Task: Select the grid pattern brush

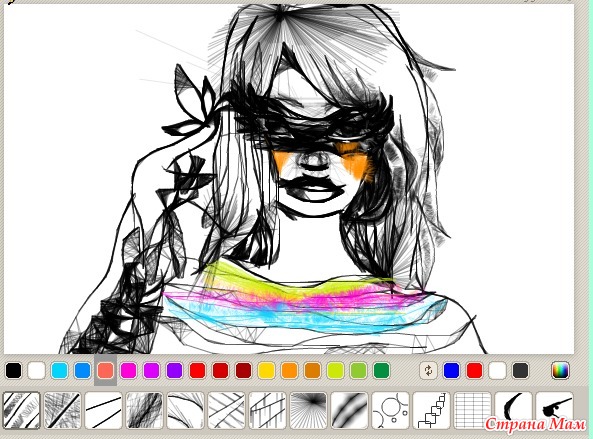Action: pos(472,410)
